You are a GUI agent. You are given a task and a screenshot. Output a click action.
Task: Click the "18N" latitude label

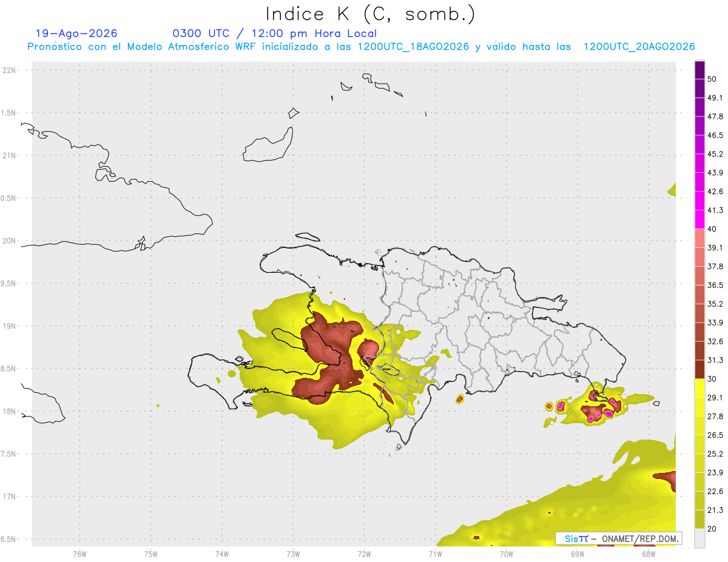point(10,412)
